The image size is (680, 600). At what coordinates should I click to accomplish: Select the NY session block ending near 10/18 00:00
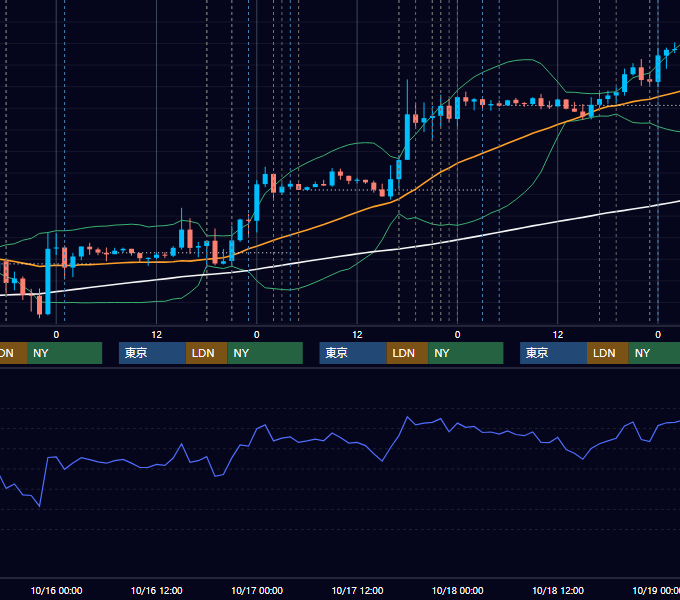(x=466, y=353)
